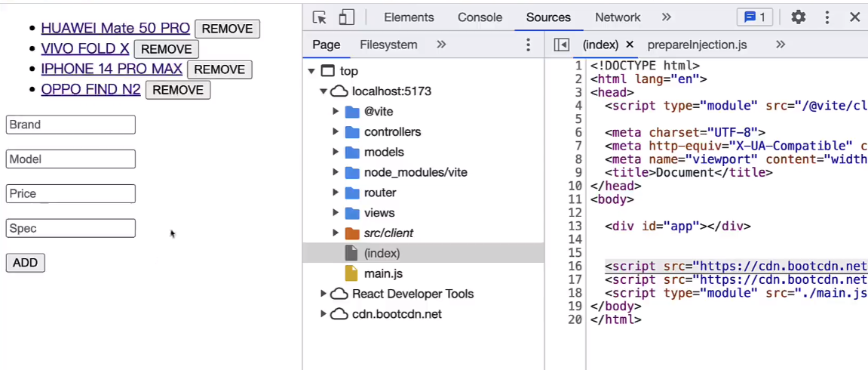Expand the React Developer Tools node
The image size is (868, 370).
324,294
